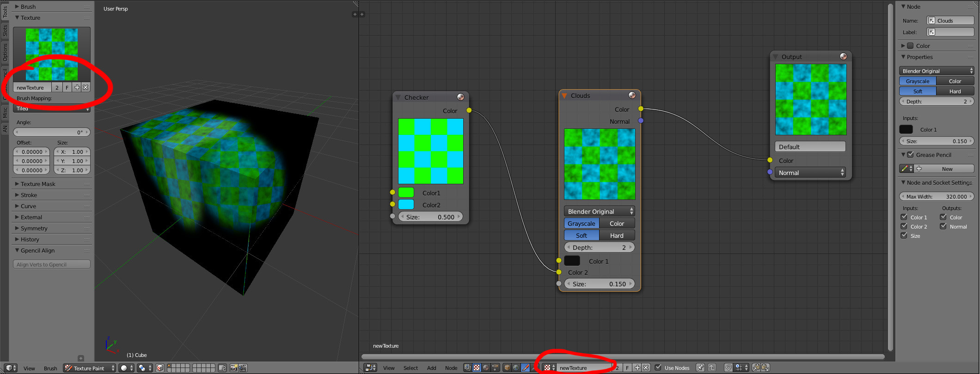Choose brush texture type icon in node header
Viewport: 980px width, 374px height.
pos(525,368)
